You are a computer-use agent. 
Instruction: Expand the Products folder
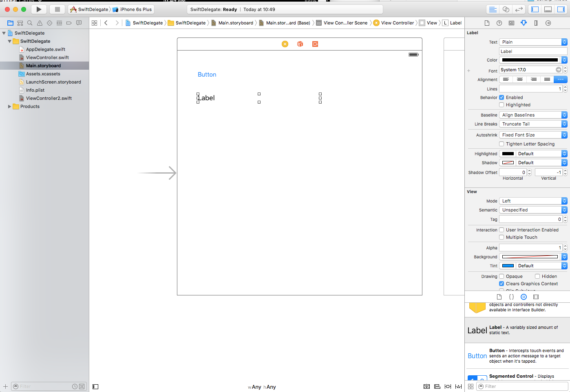pyautogui.click(x=9, y=106)
